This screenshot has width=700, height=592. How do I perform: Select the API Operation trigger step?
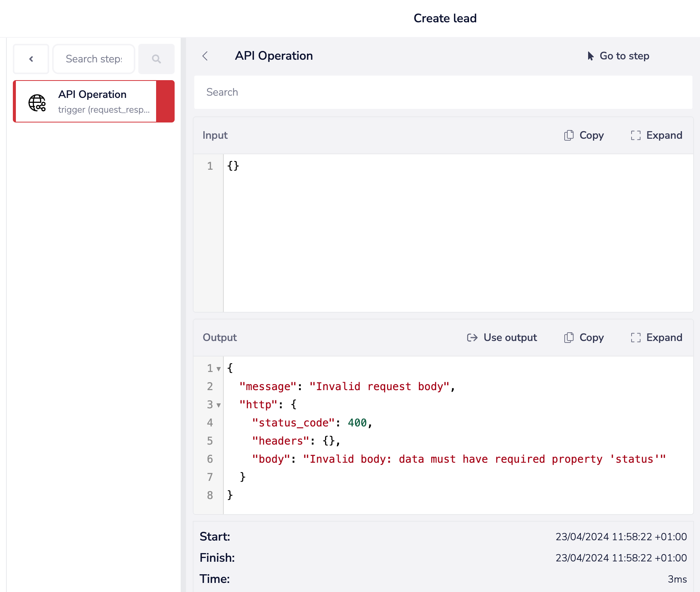[93, 101]
